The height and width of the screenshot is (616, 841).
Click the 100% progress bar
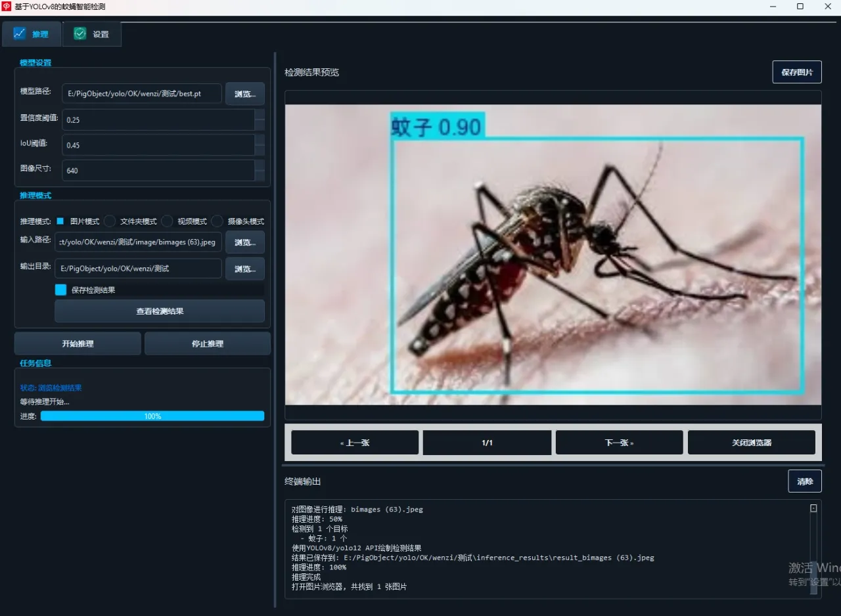[x=152, y=416]
